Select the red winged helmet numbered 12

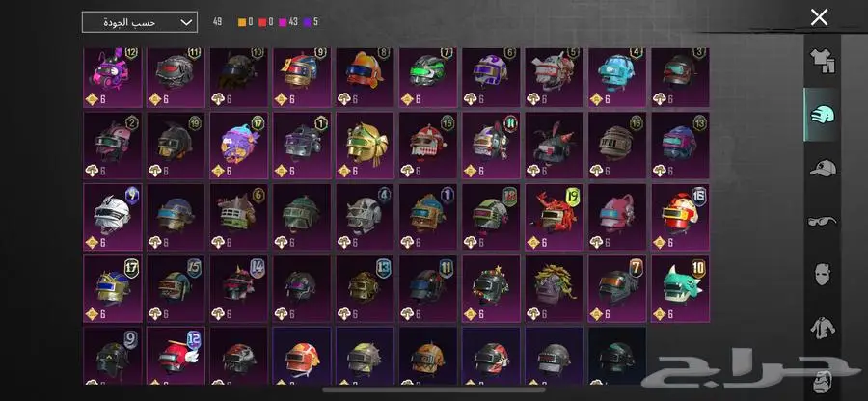tap(176, 355)
